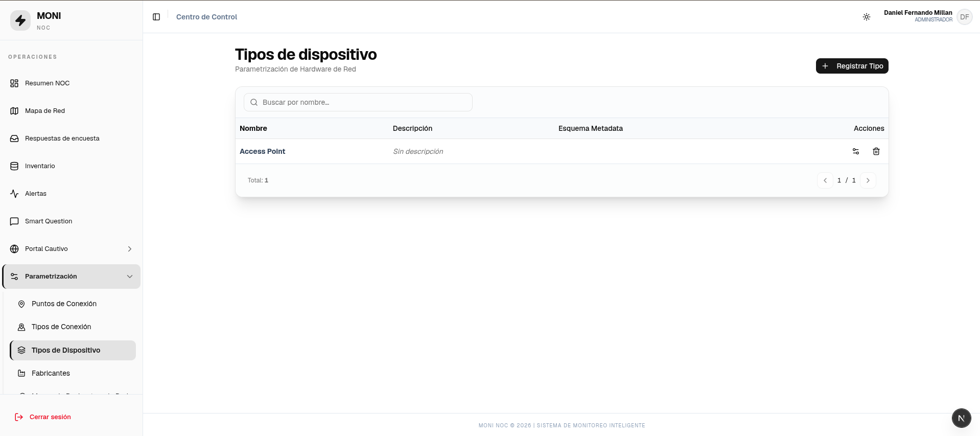Click the Sin descripción cell

418,151
